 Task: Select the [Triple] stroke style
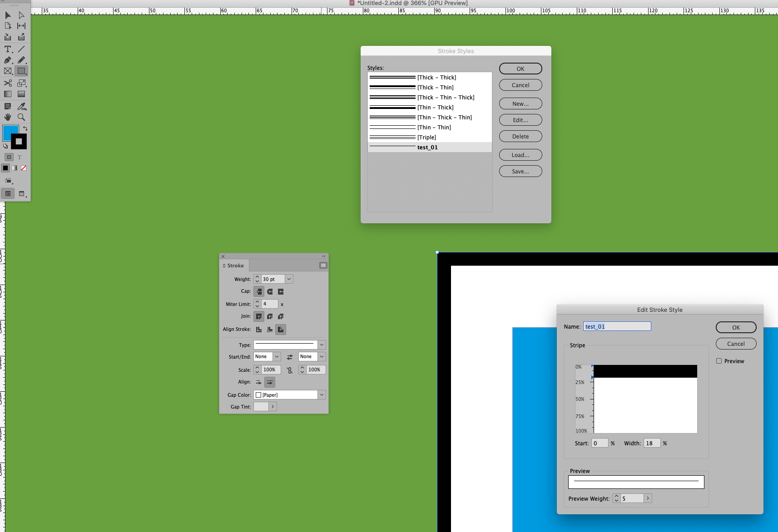coord(427,137)
